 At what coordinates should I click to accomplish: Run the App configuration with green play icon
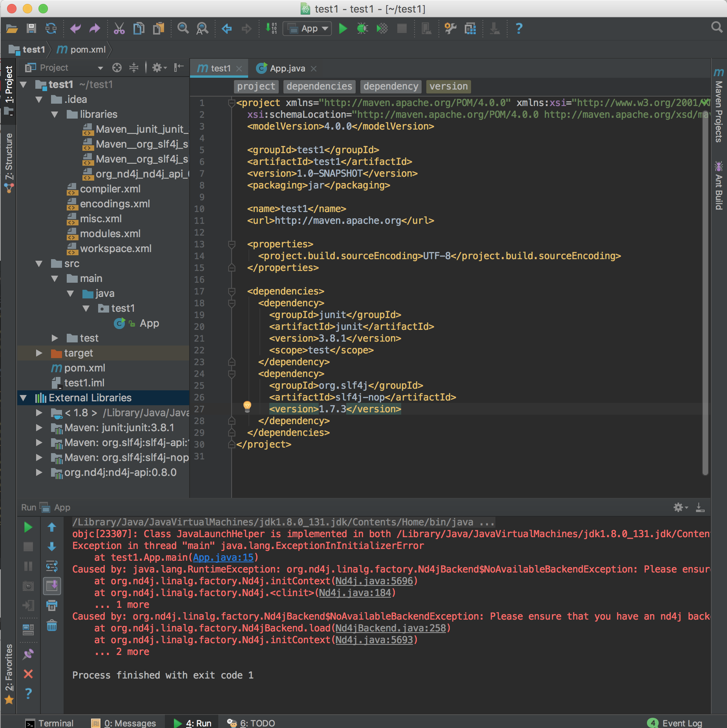click(342, 28)
